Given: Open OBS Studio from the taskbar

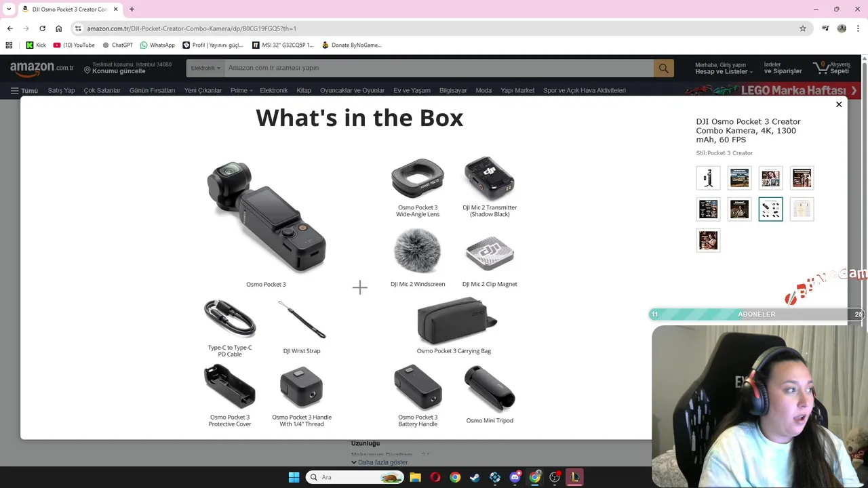Looking at the screenshot, I should pyautogui.click(x=555, y=477).
